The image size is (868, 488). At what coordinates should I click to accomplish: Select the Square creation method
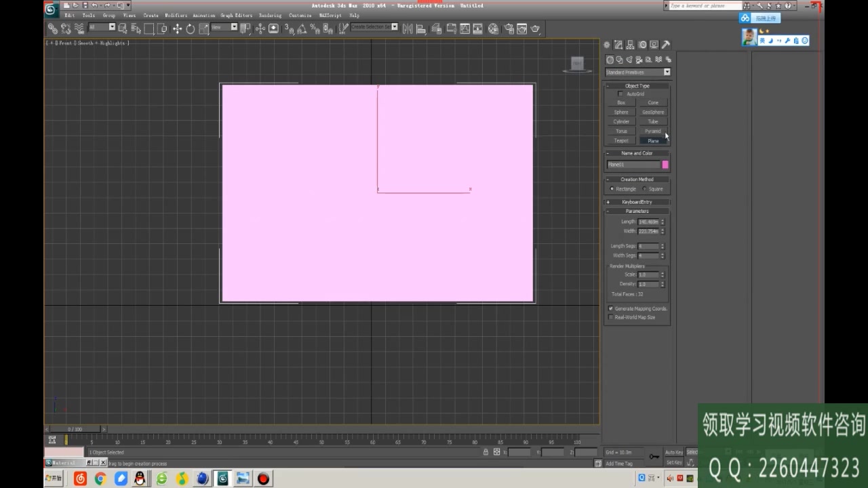coord(644,189)
